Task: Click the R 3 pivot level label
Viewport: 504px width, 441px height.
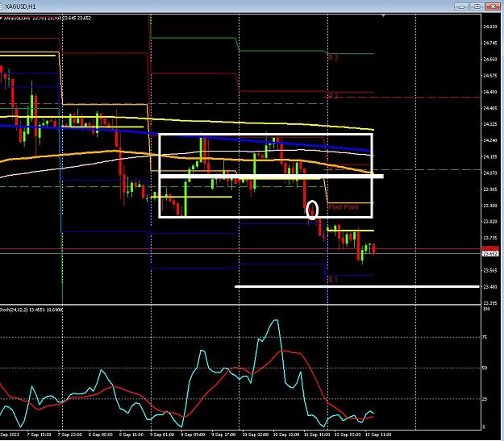Action: (333, 58)
